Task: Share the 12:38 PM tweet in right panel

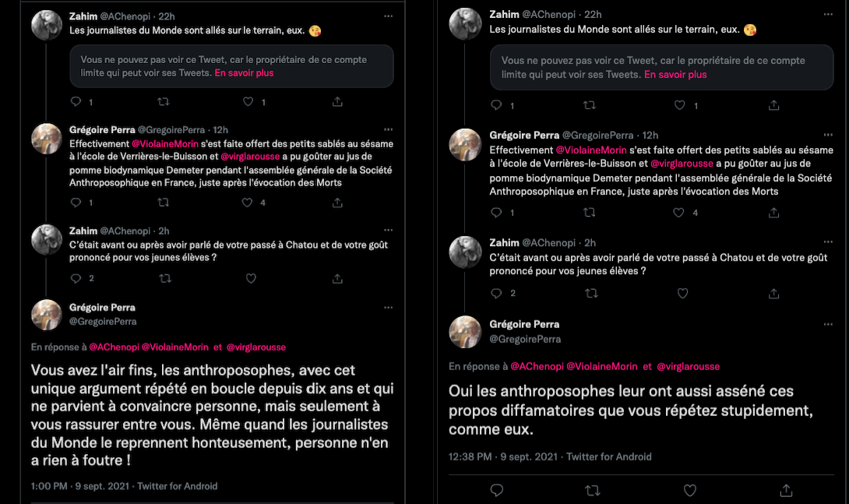Action: (x=787, y=490)
